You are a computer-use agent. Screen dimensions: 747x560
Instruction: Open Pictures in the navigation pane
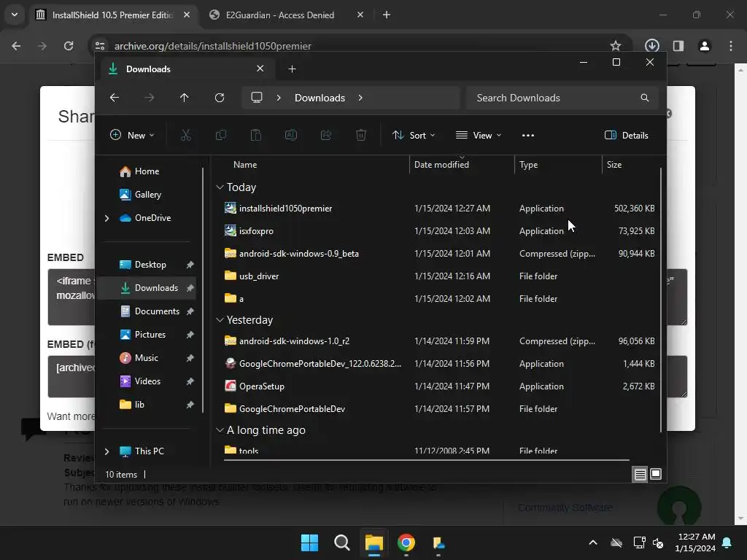click(x=150, y=335)
